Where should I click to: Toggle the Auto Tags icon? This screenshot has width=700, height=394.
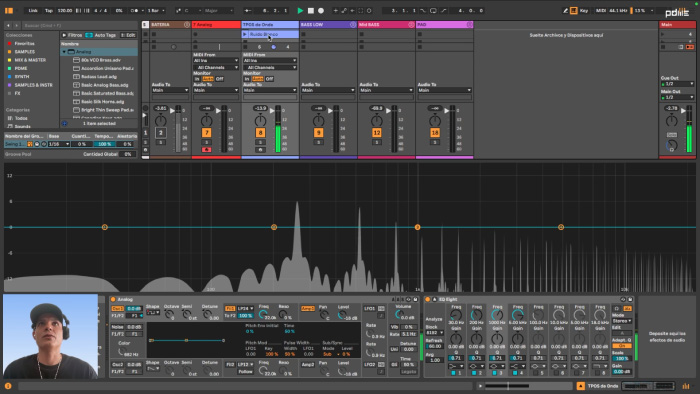tap(89, 35)
